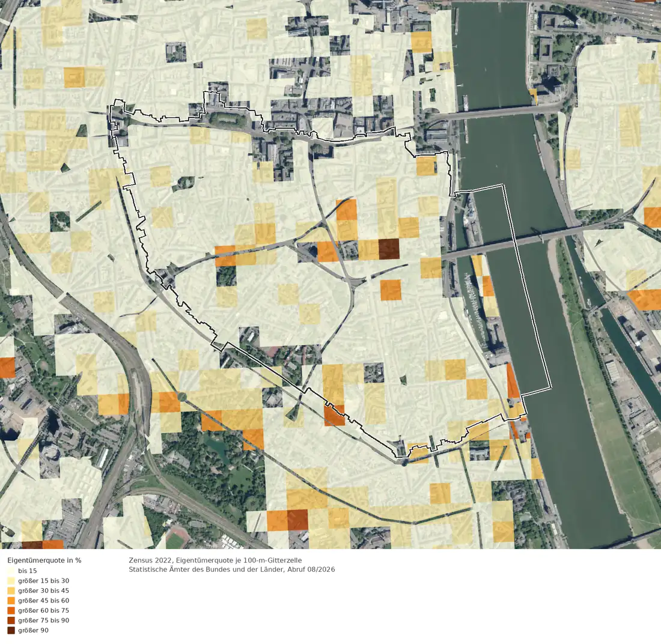Click the 'größer 90' label text

click(33, 630)
